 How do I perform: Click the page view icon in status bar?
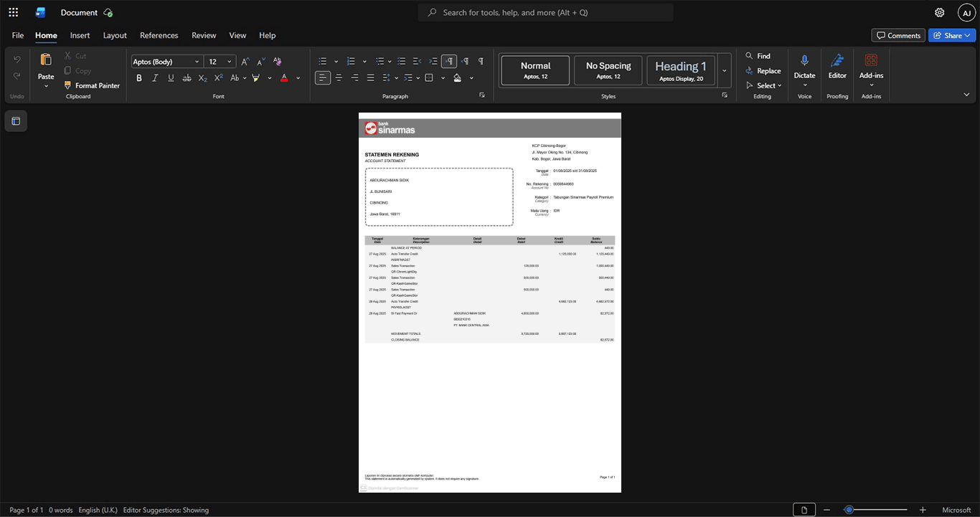click(x=804, y=510)
